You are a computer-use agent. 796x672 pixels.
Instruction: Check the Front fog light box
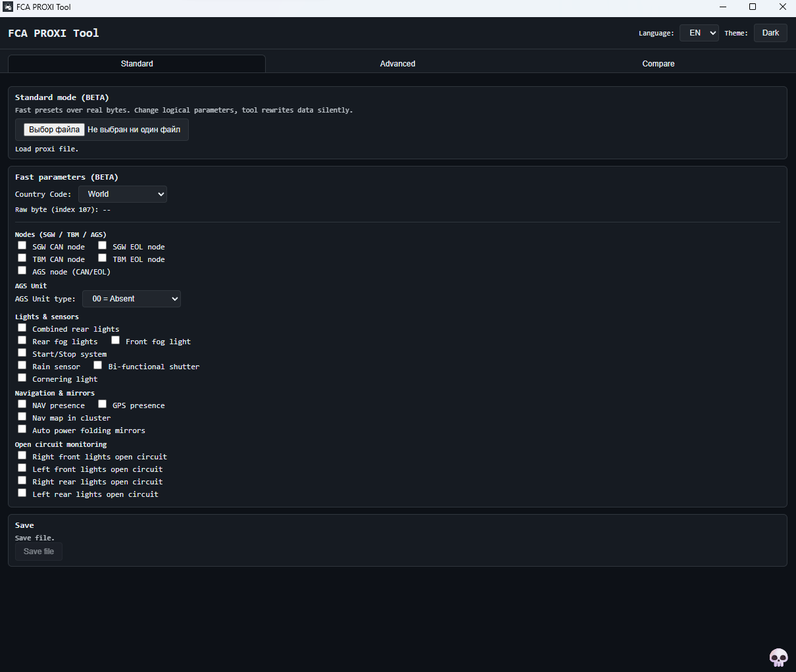[x=116, y=340]
